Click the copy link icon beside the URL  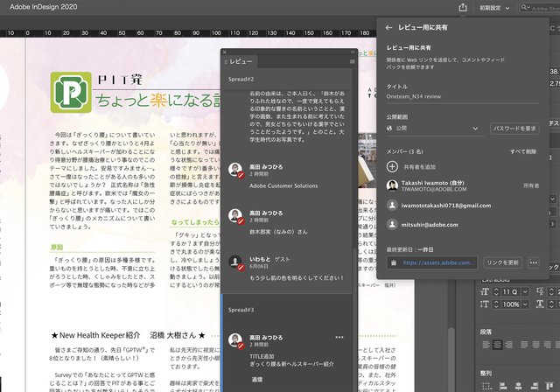[394, 262]
